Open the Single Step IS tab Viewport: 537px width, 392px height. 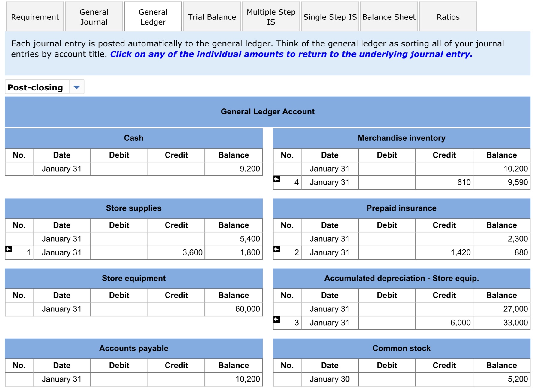point(330,17)
